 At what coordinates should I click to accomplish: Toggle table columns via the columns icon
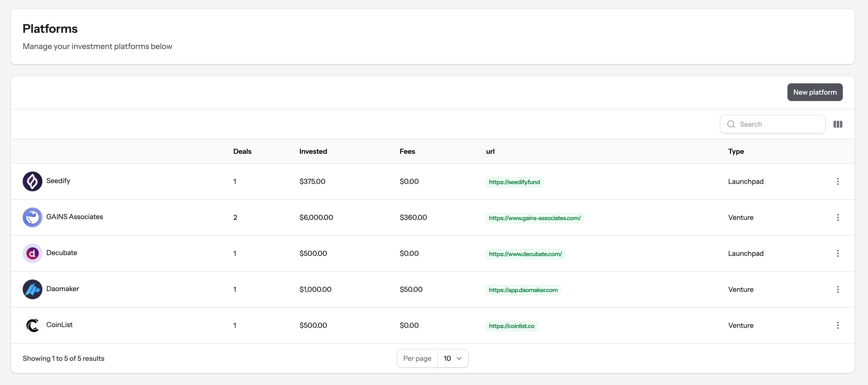[838, 124]
